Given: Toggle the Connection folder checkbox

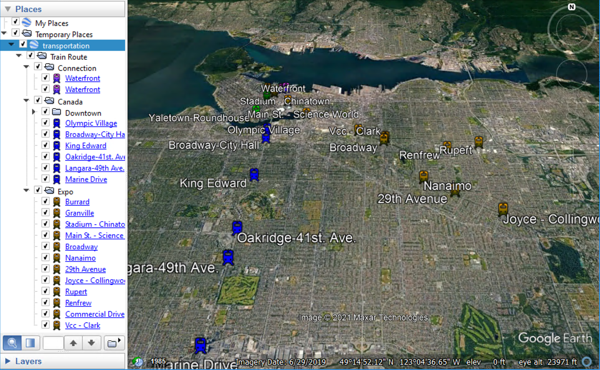Looking at the screenshot, I should (x=38, y=67).
